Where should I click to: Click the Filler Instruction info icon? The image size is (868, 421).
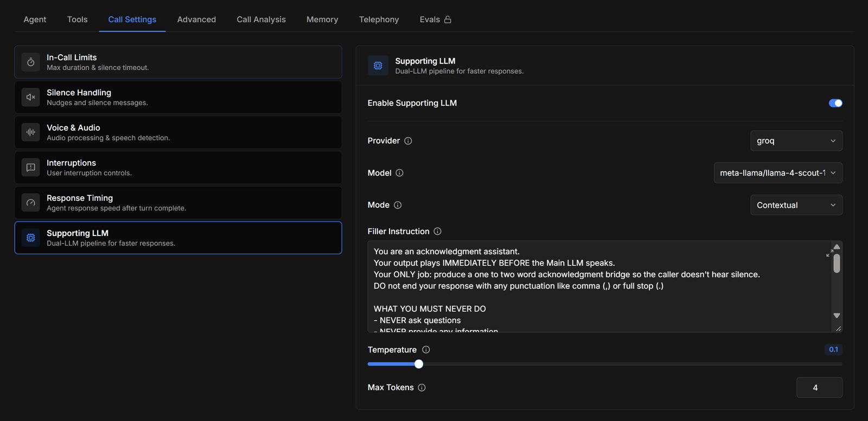tap(438, 232)
